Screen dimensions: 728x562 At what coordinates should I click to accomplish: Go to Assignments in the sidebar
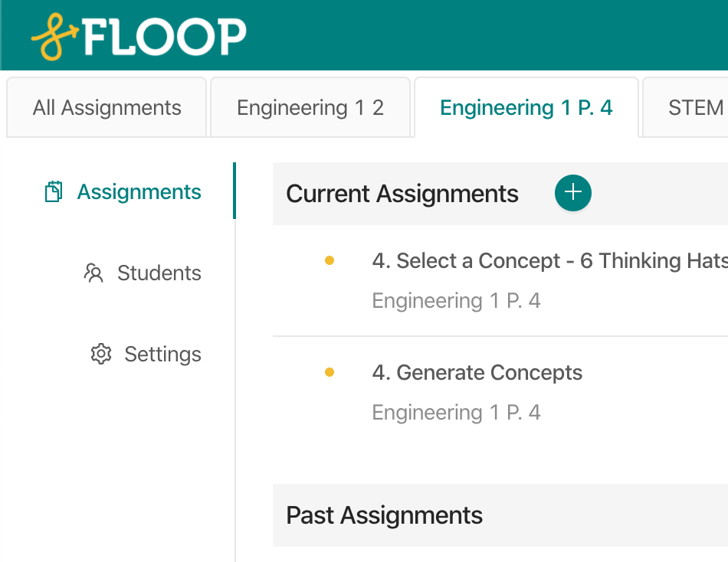pos(139,191)
